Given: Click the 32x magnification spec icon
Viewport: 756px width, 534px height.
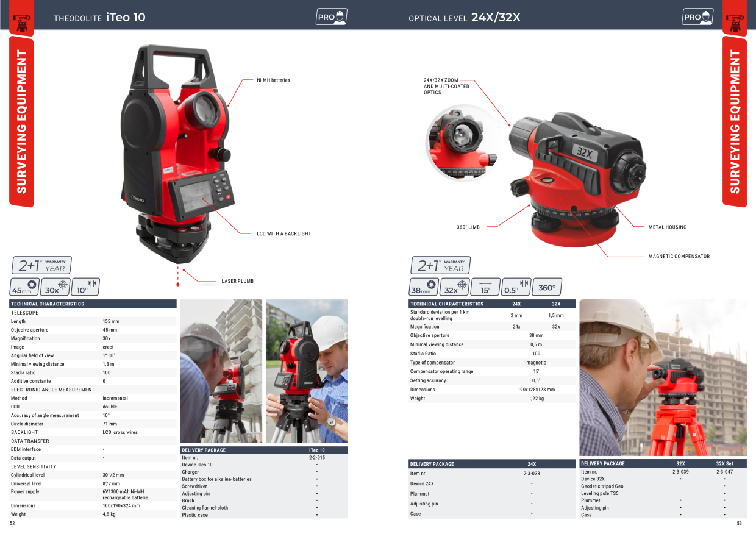Looking at the screenshot, I should (455, 287).
